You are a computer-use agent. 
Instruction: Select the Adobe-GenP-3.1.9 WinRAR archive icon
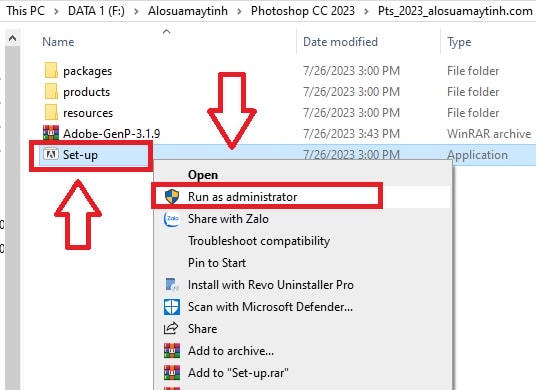coord(51,133)
